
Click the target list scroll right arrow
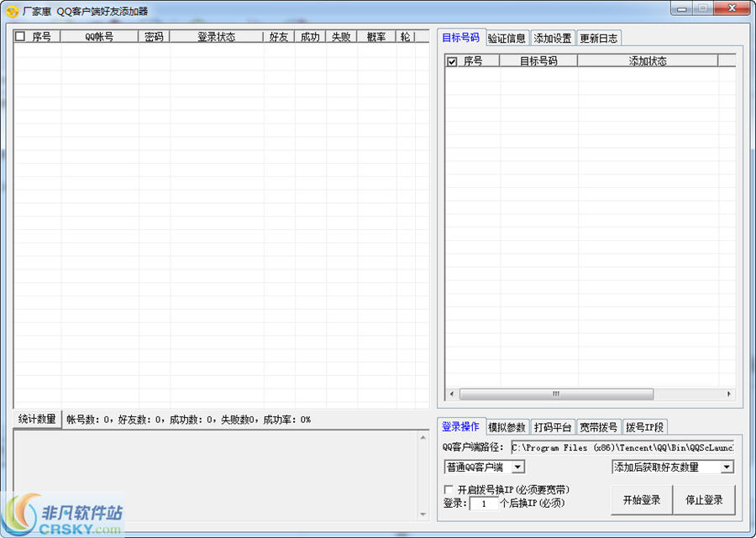(728, 394)
